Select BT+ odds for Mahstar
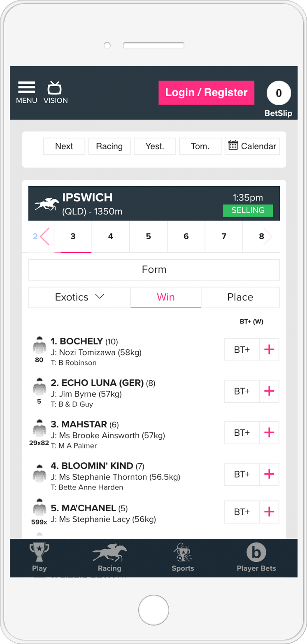 pos(242,433)
